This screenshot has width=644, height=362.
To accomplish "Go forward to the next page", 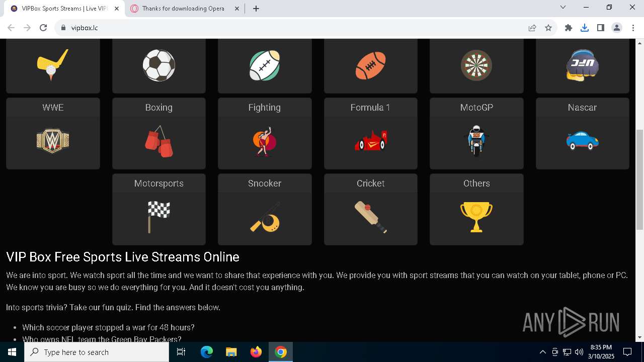I will [x=27, y=28].
